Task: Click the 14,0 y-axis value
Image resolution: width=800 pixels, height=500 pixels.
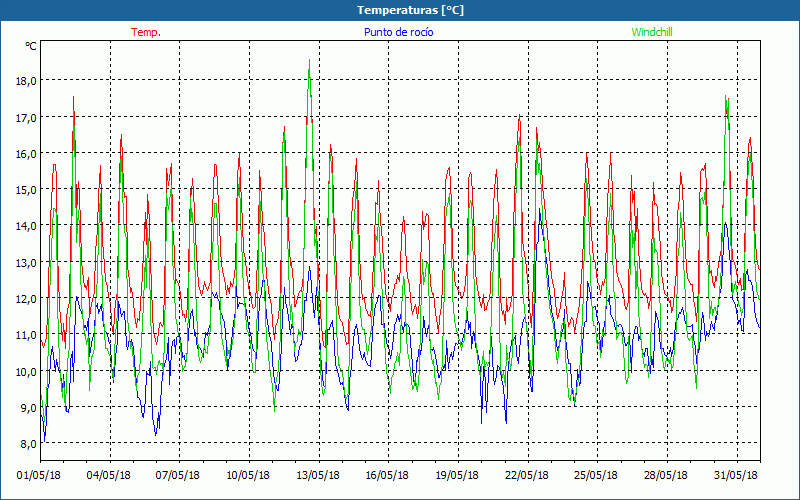Action: tap(26, 226)
